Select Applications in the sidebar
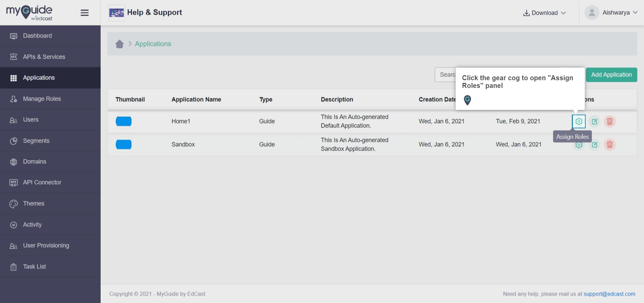644x303 pixels. click(50, 78)
